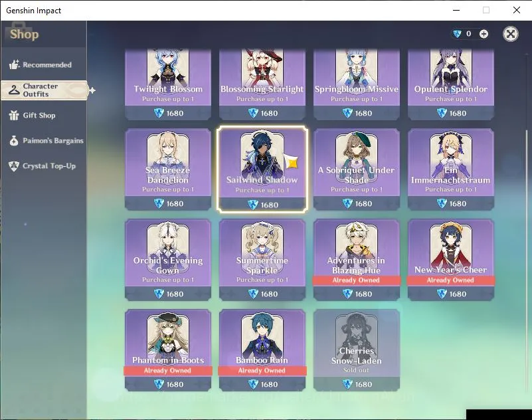Click the Gift Shop present icon
Screen dimensions: 532x420
pyautogui.click(x=13, y=116)
